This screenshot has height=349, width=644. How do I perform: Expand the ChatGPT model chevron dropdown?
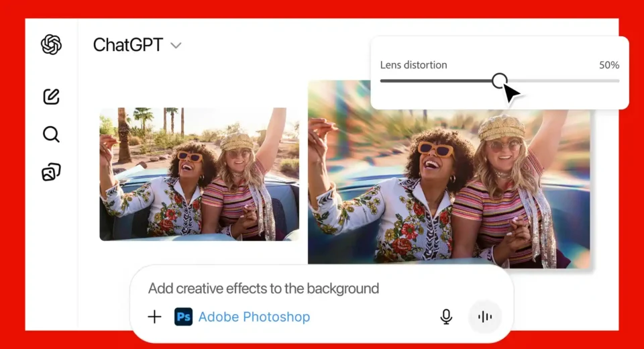[176, 46]
